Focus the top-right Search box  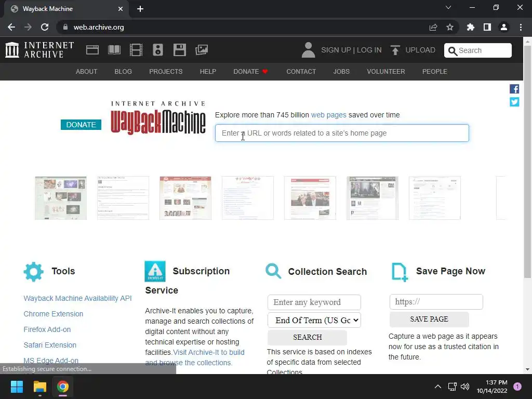click(478, 50)
